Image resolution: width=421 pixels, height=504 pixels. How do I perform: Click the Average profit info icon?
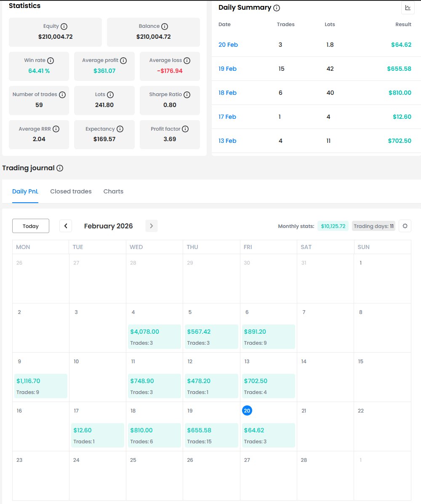[123, 60]
